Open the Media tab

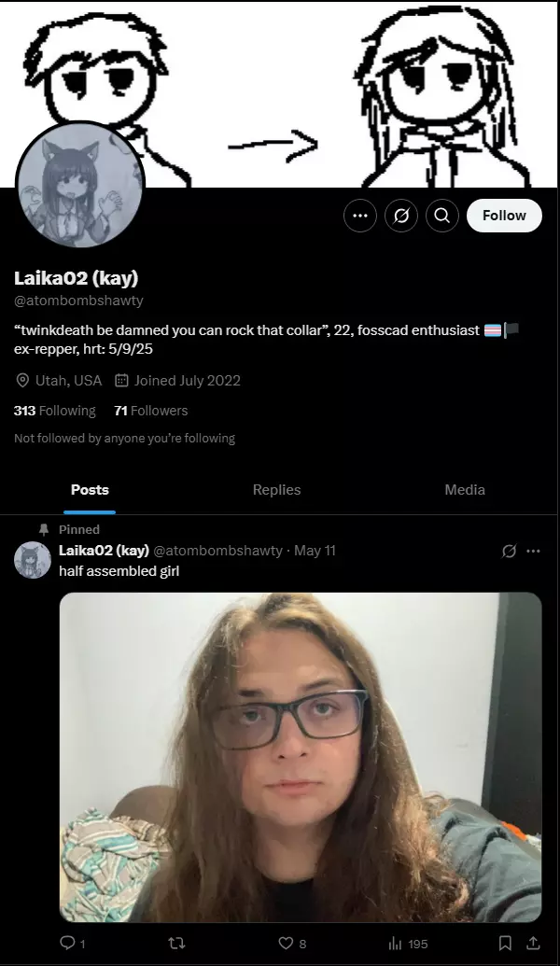tap(465, 490)
